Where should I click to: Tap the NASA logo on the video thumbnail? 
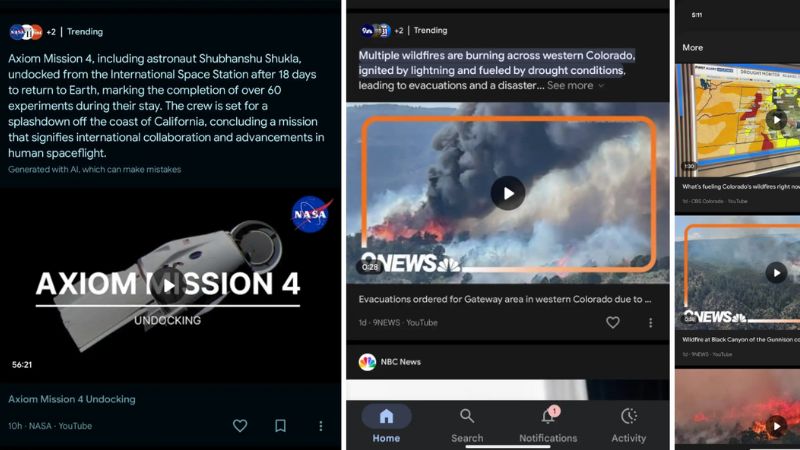coord(311,213)
